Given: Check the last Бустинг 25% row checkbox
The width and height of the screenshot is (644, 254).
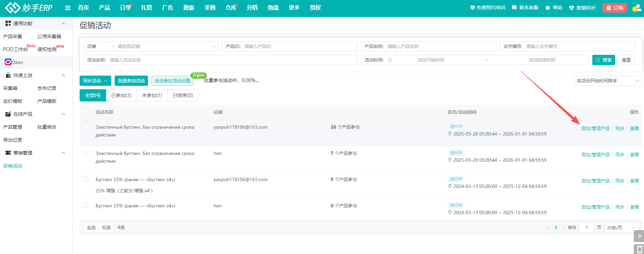Looking at the screenshot, I should coord(86,205).
